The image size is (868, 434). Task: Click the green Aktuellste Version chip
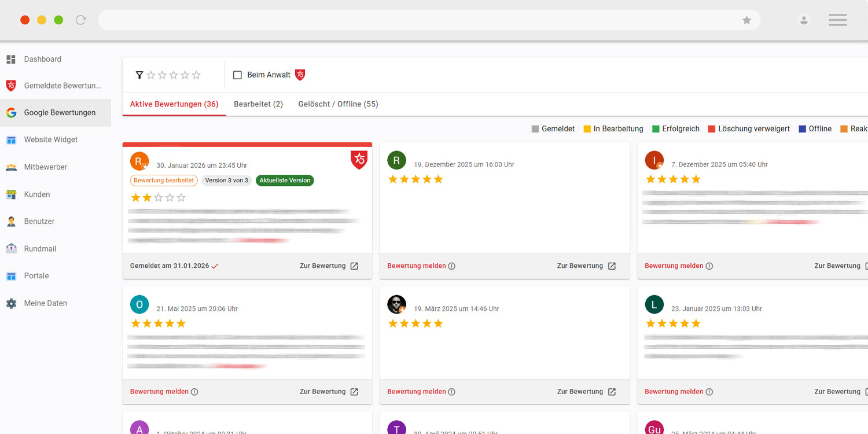pyautogui.click(x=285, y=181)
